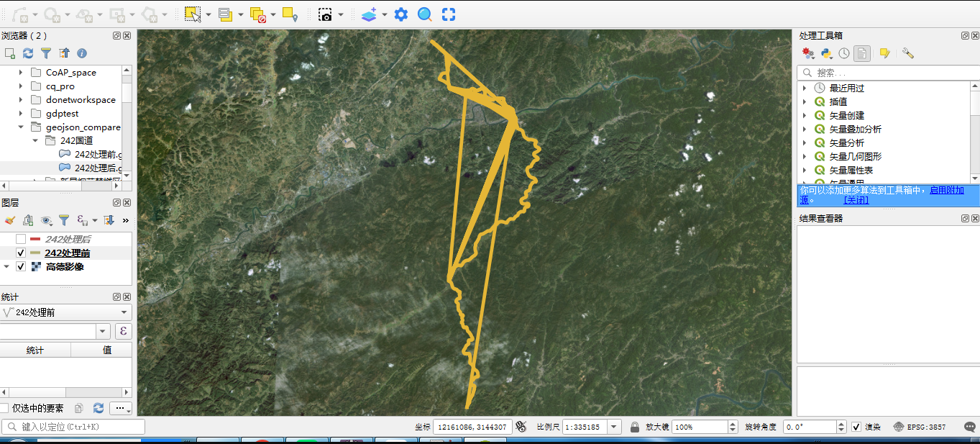This screenshot has width=980, height=444.
Task: Click the locator bar 键入以定位
Action: pos(73,427)
